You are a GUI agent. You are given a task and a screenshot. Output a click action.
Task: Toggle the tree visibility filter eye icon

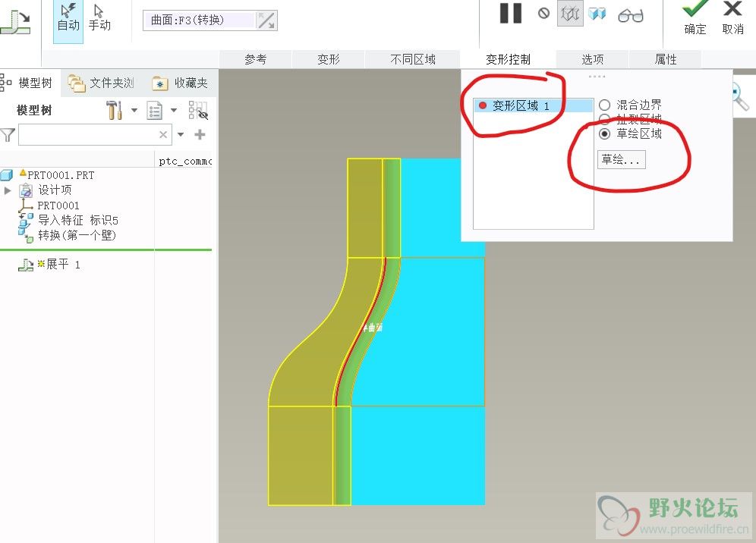click(198, 110)
